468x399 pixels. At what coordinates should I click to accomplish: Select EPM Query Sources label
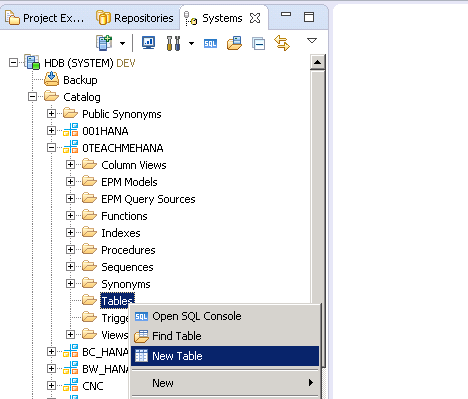(x=148, y=199)
